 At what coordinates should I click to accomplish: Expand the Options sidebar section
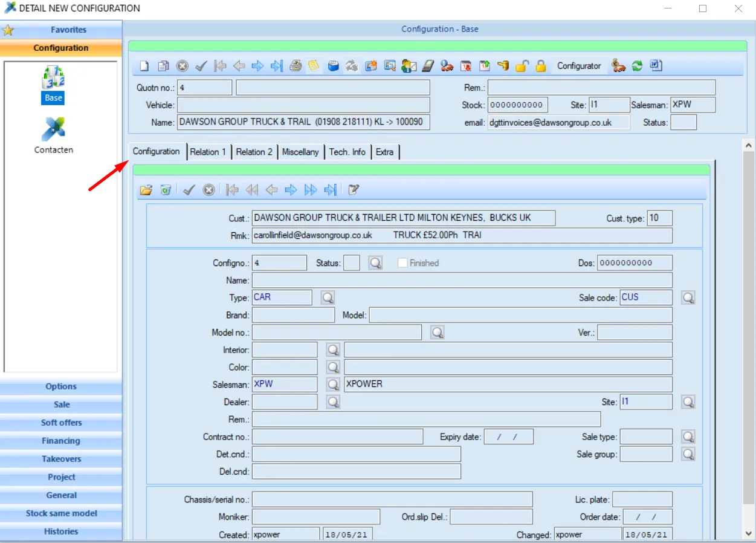point(61,386)
